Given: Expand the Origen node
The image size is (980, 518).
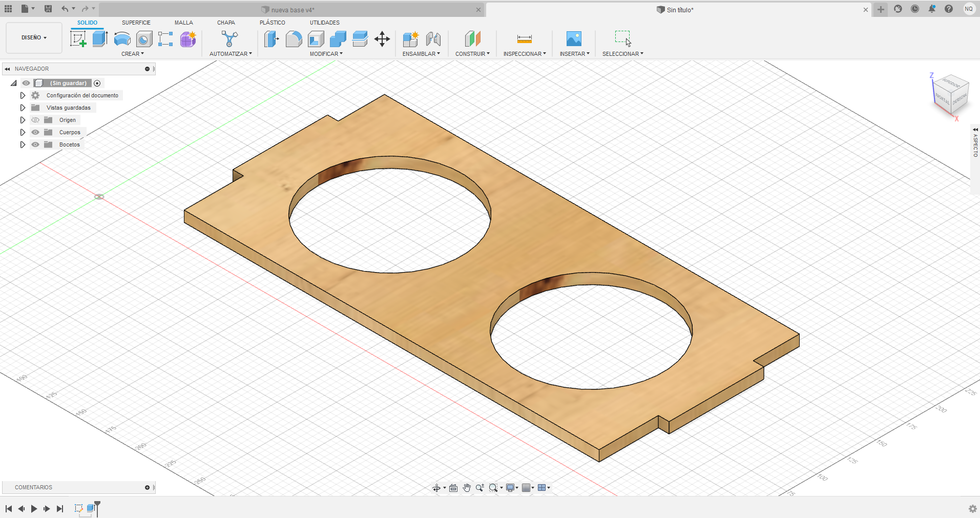Looking at the screenshot, I should pyautogui.click(x=23, y=120).
